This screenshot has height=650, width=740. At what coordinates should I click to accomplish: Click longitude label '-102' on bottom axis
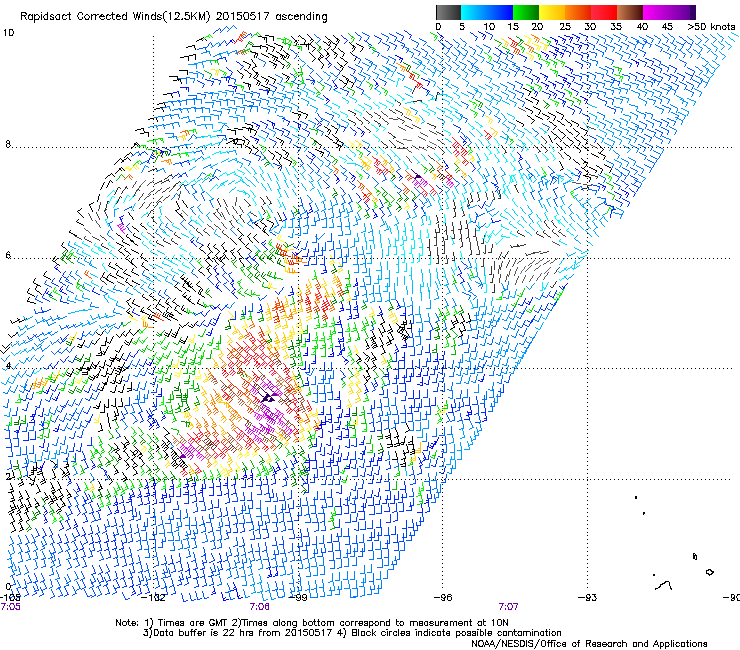(153, 598)
